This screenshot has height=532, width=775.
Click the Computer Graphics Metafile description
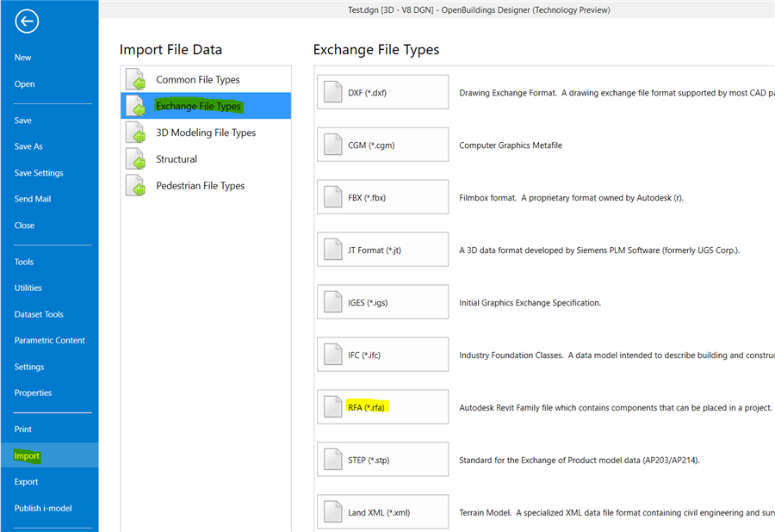tap(511, 145)
